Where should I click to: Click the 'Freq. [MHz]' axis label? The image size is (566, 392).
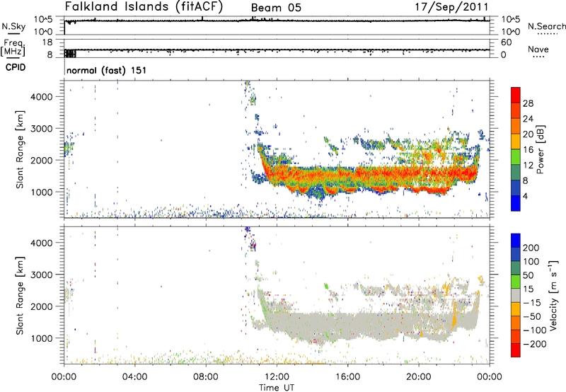click(x=13, y=48)
